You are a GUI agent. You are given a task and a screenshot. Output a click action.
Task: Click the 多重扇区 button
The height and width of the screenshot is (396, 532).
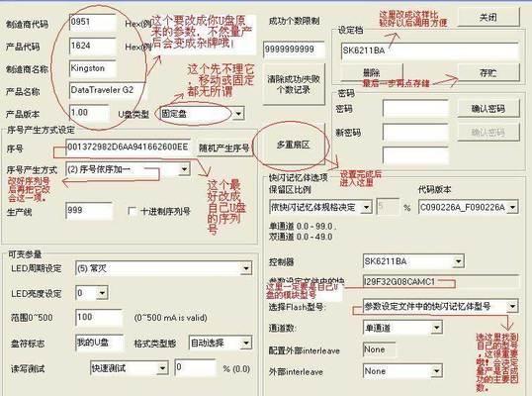coord(293,145)
